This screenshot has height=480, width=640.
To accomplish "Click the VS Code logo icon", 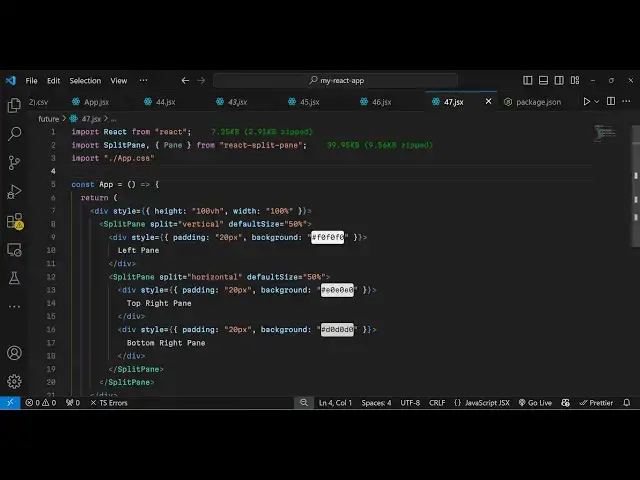I will (11, 80).
